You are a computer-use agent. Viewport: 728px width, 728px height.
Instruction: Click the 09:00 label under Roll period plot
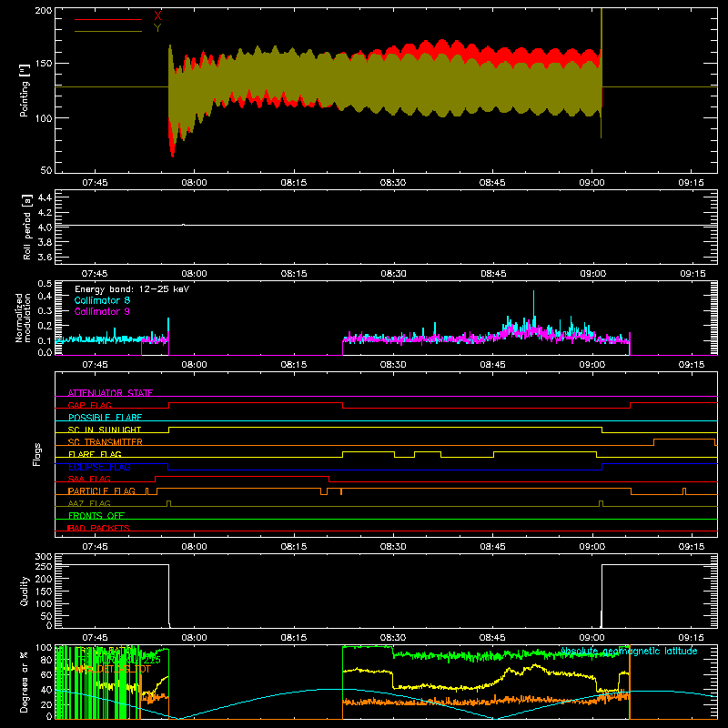click(592, 274)
